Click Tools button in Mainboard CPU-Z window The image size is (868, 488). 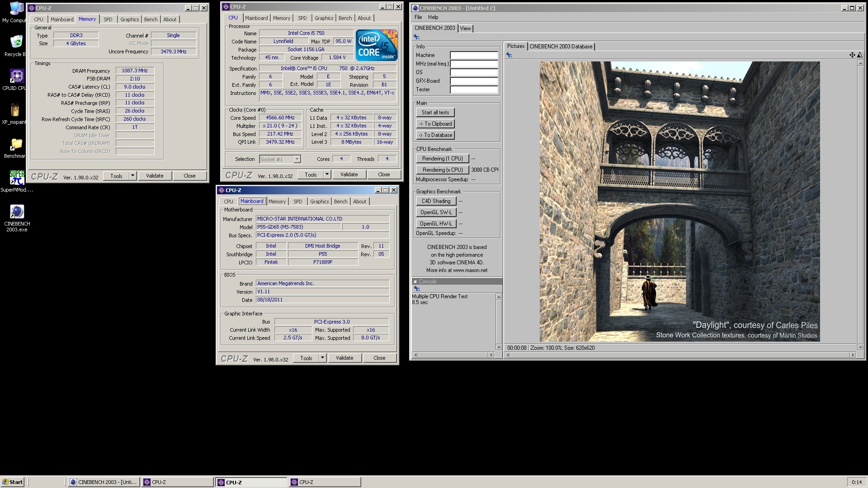[306, 358]
